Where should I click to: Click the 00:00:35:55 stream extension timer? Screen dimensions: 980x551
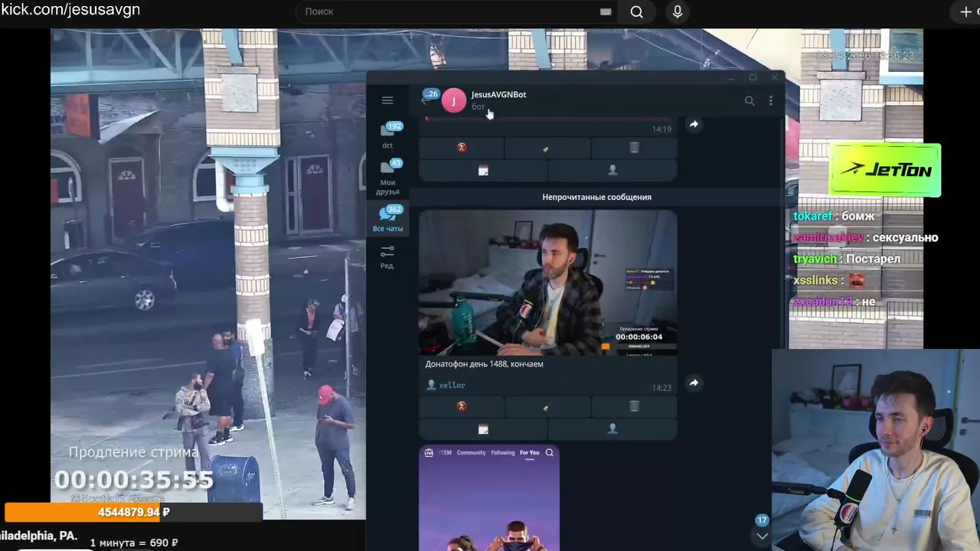coord(133,480)
